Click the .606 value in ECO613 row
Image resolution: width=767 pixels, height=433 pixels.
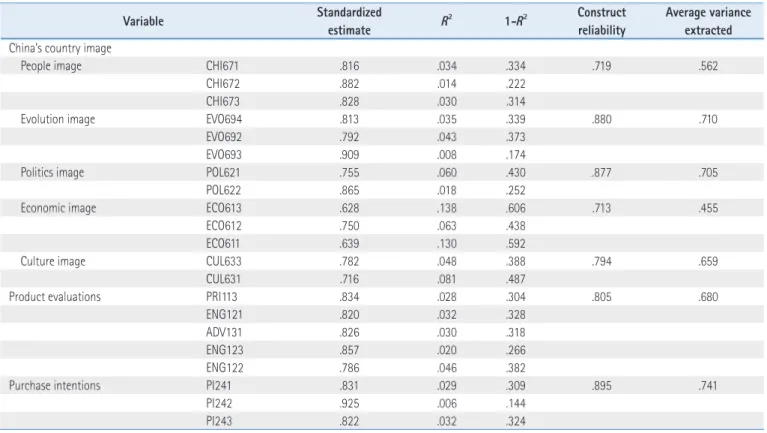[x=516, y=208]
